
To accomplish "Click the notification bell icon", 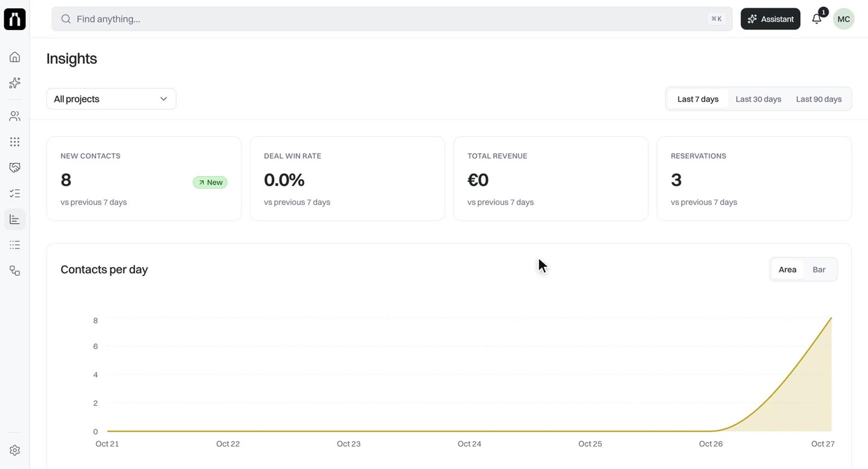I will (817, 19).
